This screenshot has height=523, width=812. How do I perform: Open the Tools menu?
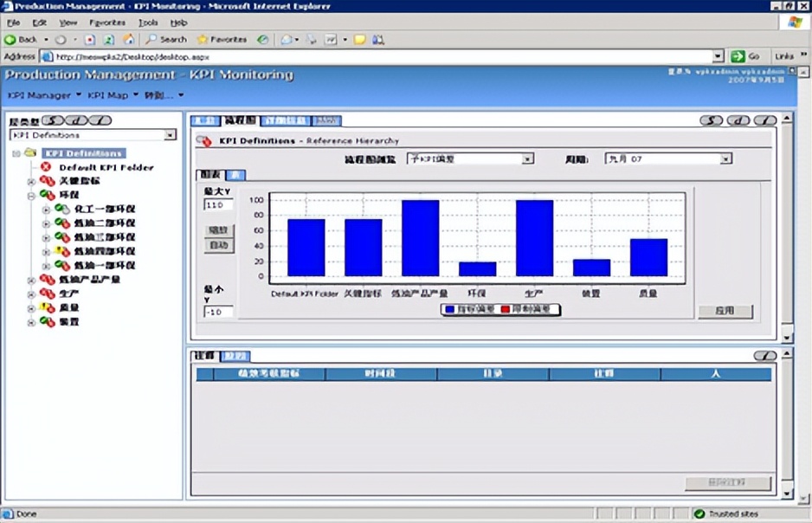point(147,23)
